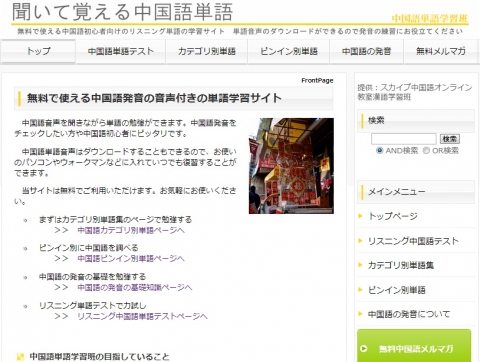The image size is (480, 362).
Task: Open the トップ navigation tab
Action: pos(38,51)
